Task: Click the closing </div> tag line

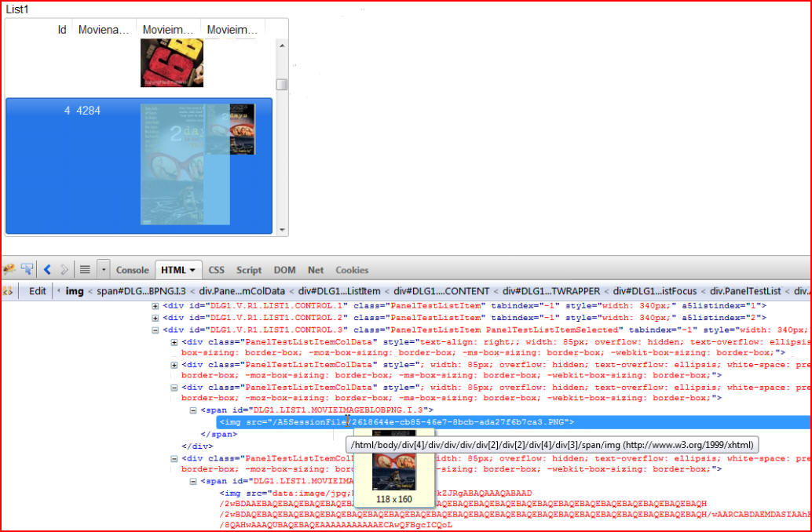Action: tap(197, 446)
